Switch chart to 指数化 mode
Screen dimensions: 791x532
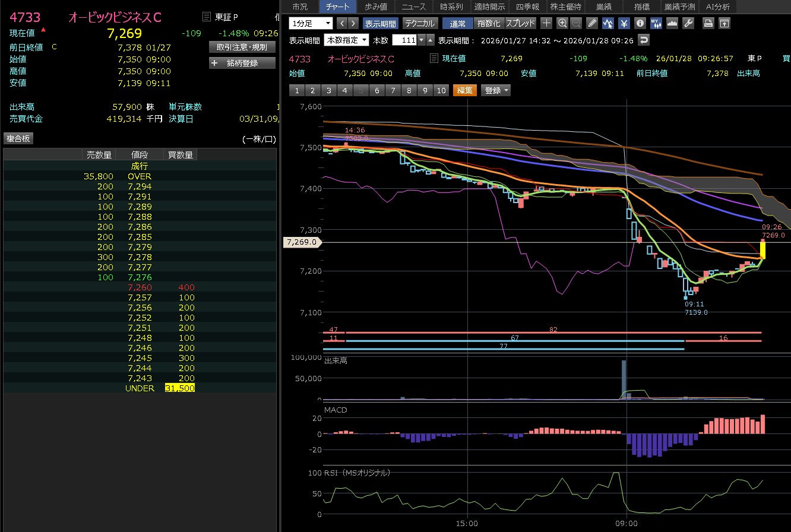coord(489,23)
